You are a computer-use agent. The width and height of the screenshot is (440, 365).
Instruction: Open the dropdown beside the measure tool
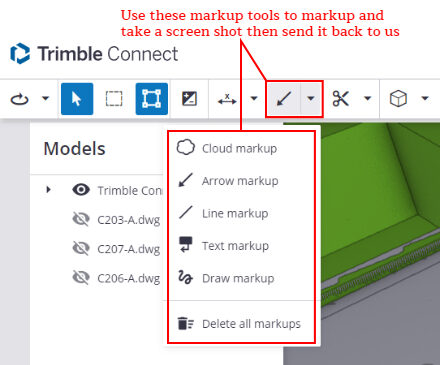(x=254, y=98)
